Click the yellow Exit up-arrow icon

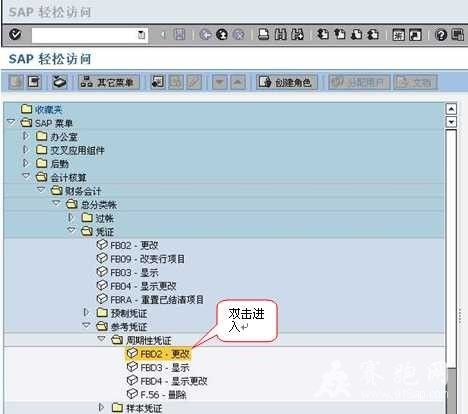222,35
